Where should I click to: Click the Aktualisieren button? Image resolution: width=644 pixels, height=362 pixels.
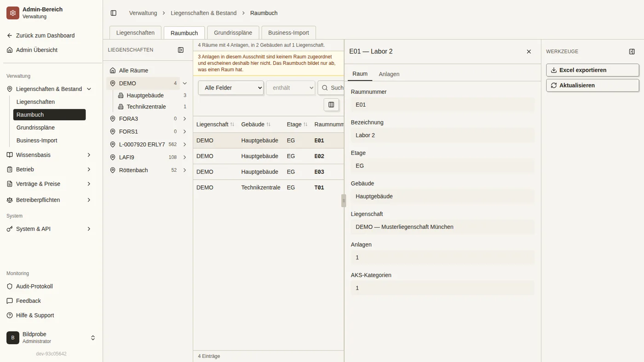[592, 85]
